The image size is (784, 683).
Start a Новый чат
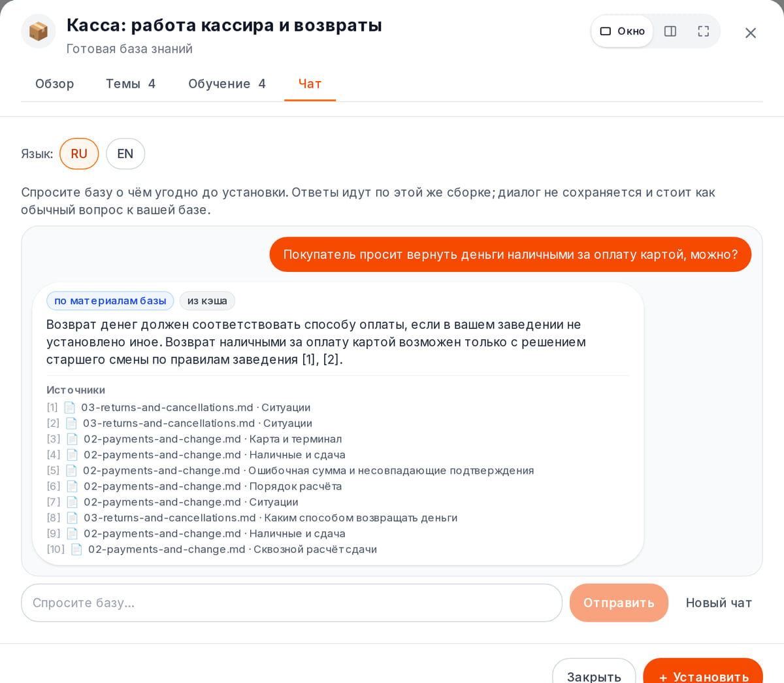(719, 603)
